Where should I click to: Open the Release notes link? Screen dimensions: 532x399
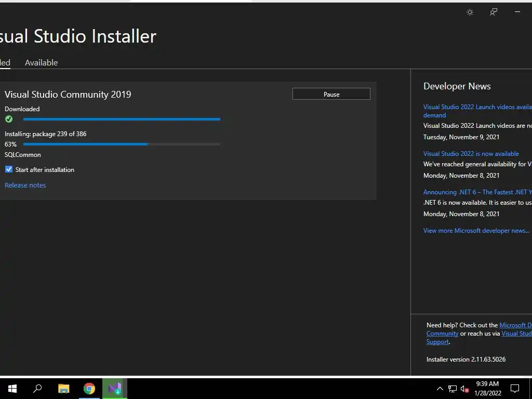click(25, 185)
